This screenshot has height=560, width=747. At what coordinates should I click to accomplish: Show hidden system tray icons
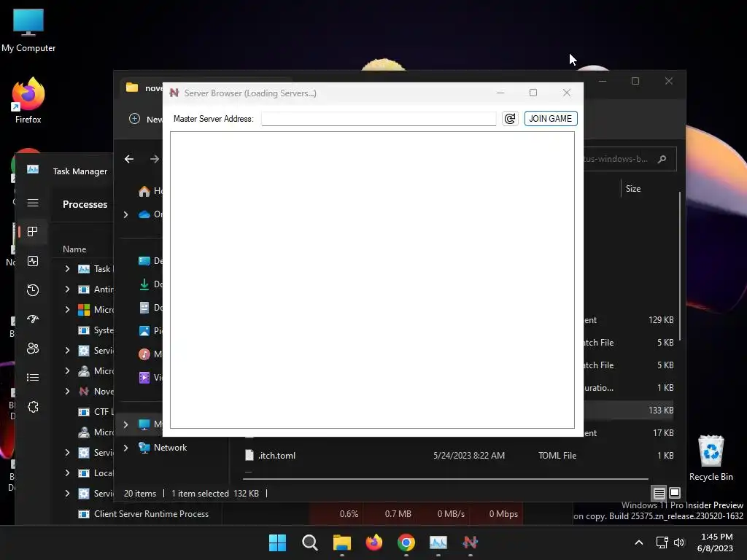639,542
